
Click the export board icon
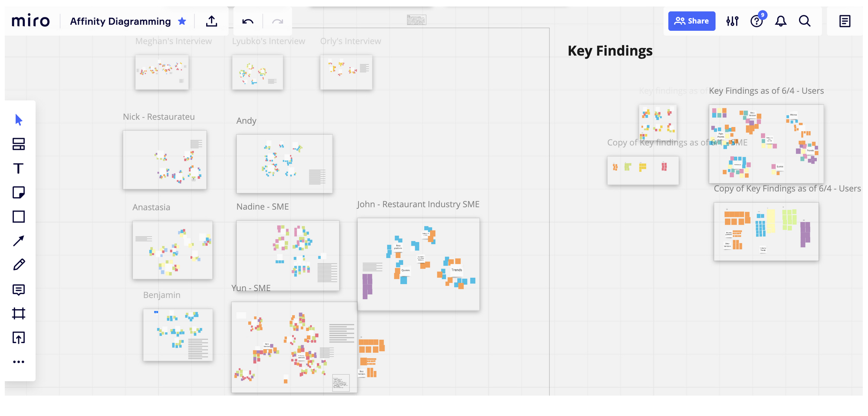pos(211,21)
